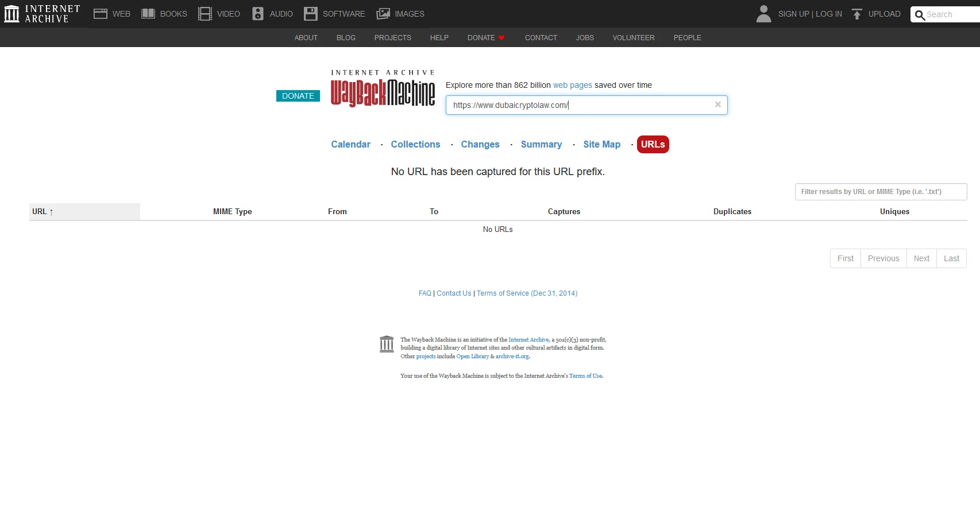This screenshot has width=980, height=519.
Task: Click the First pagination button
Action: [846, 258]
